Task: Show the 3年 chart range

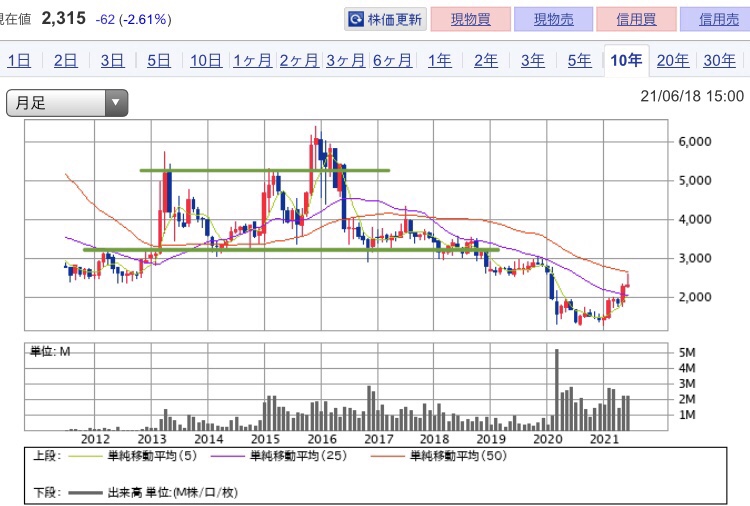Action: 532,61
